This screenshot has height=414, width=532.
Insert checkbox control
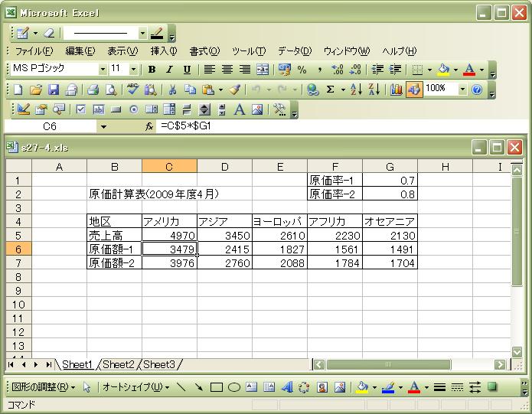80,109
